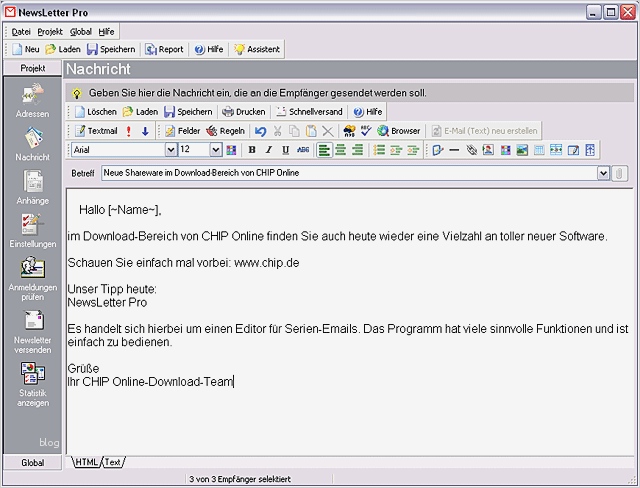Viewport: 640px width, 488px height.
Task: Toggle underline formatting
Action: click(286, 150)
